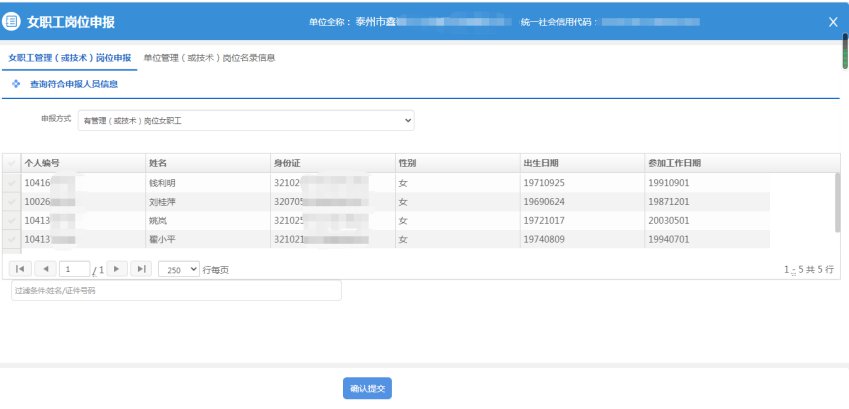Screen dimensions: 849x409
Task: Click the 女职工岗位申报 document icon in header
Action: (13, 21)
